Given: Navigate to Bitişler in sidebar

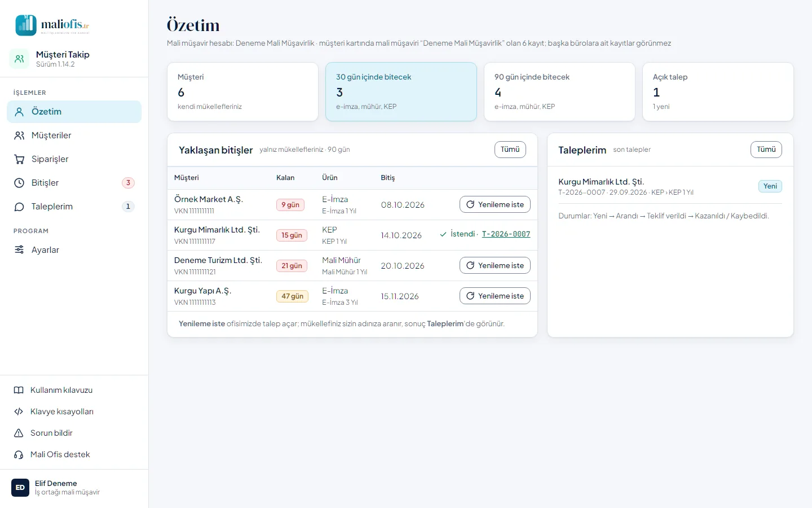Looking at the screenshot, I should click(x=74, y=183).
